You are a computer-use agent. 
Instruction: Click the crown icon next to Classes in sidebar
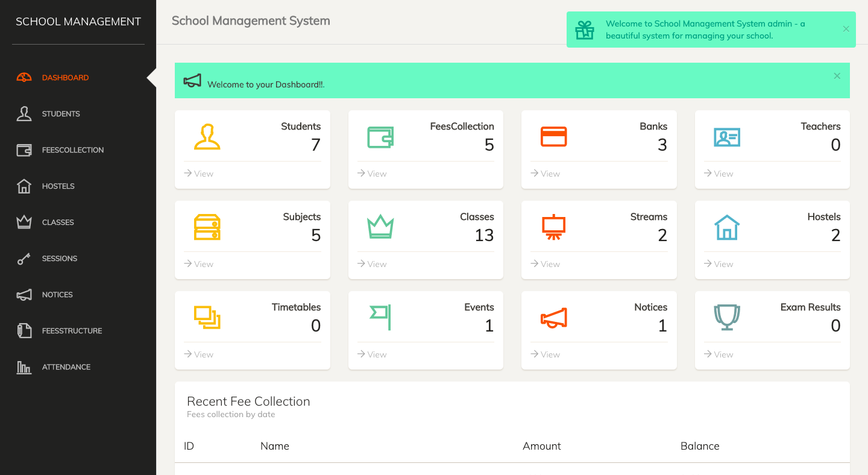point(24,222)
